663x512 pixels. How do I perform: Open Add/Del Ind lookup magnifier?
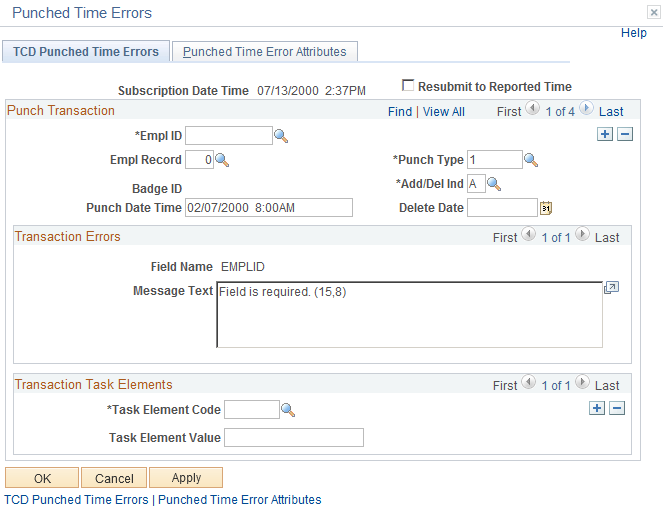point(494,184)
